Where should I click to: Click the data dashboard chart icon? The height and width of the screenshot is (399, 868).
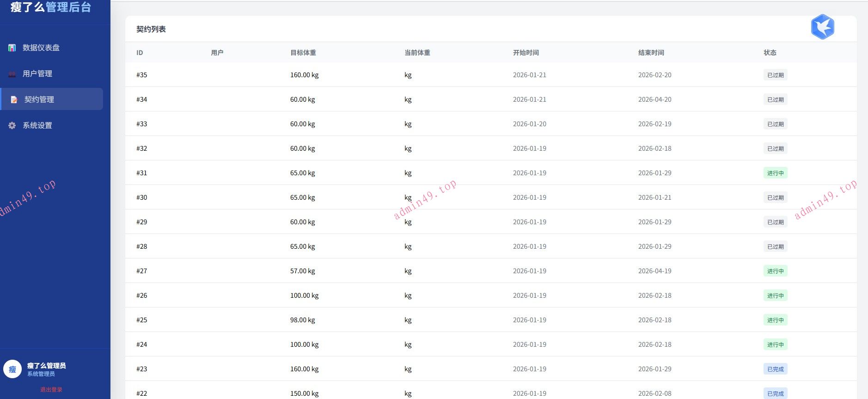click(12, 48)
